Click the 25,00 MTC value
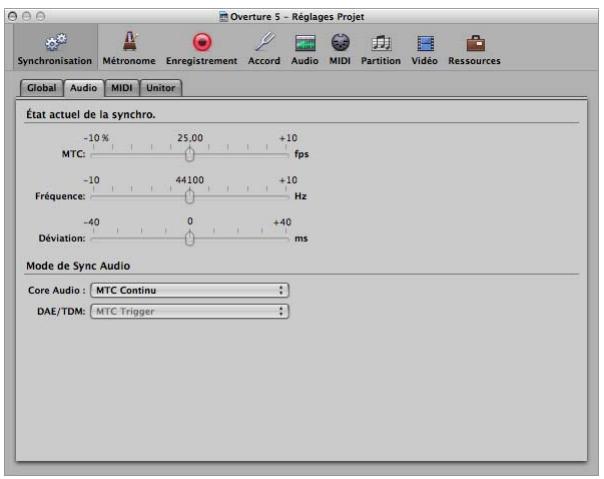 click(190, 138)
